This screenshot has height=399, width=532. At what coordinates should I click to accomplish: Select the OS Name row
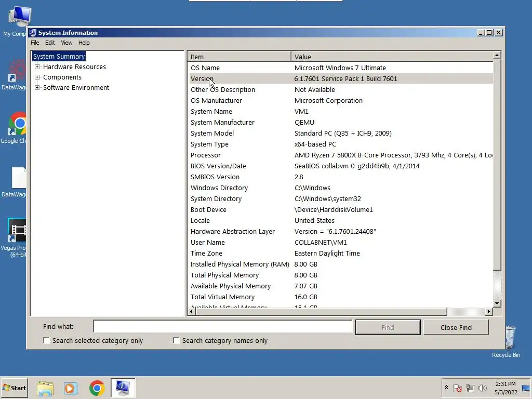[340, 68]
